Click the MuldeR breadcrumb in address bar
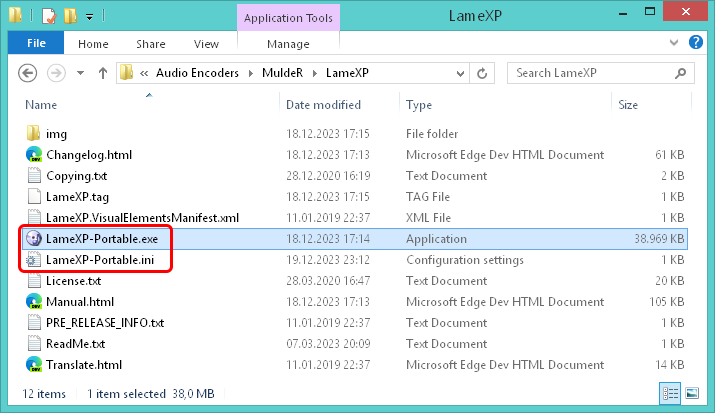 pos(282,73)
